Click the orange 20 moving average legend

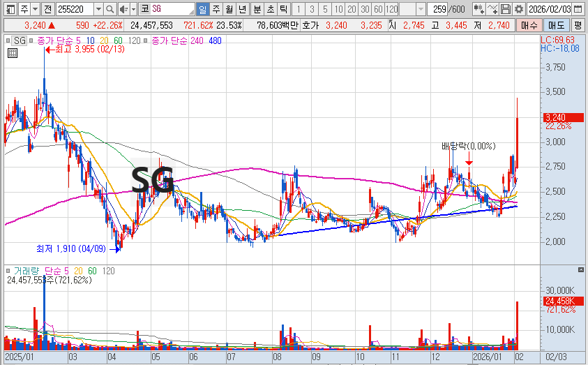click(104, 40)
